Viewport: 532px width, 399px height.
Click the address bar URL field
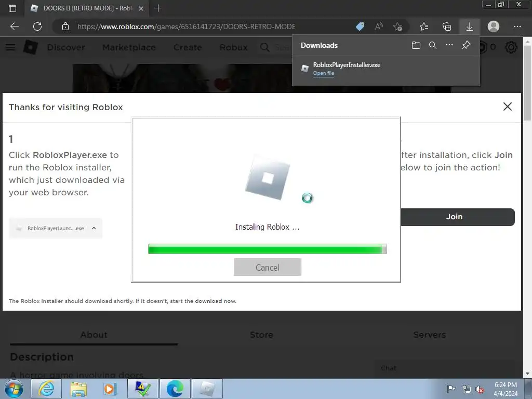(187, 26)
